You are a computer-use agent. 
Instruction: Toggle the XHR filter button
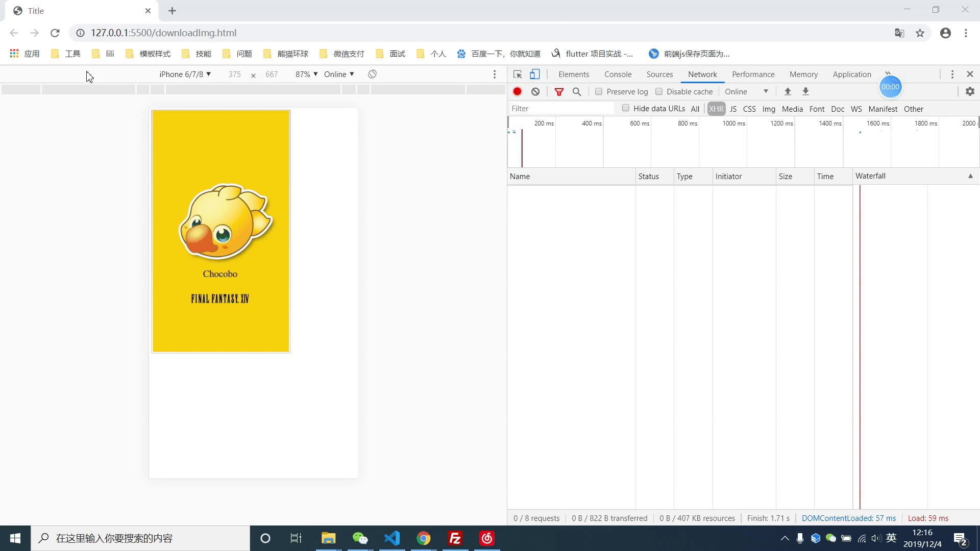pos(716,109)
